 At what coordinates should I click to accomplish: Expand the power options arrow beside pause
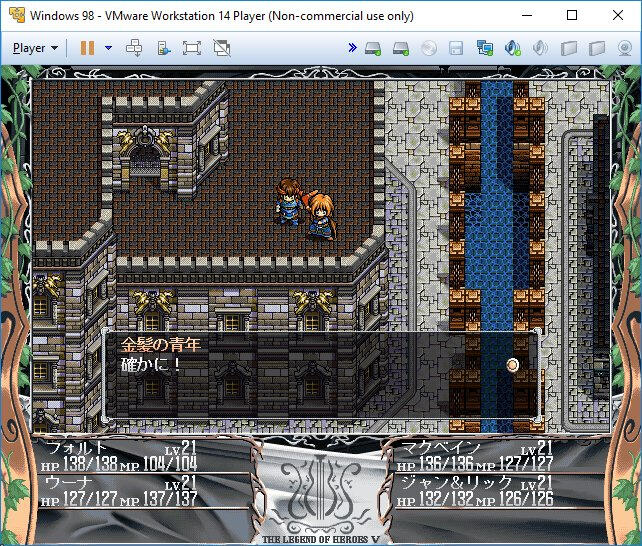point(108,48)
